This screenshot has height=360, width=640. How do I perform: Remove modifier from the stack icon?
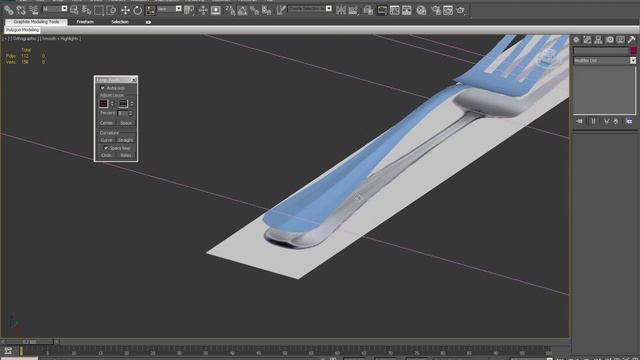click(x=616, y=121)
